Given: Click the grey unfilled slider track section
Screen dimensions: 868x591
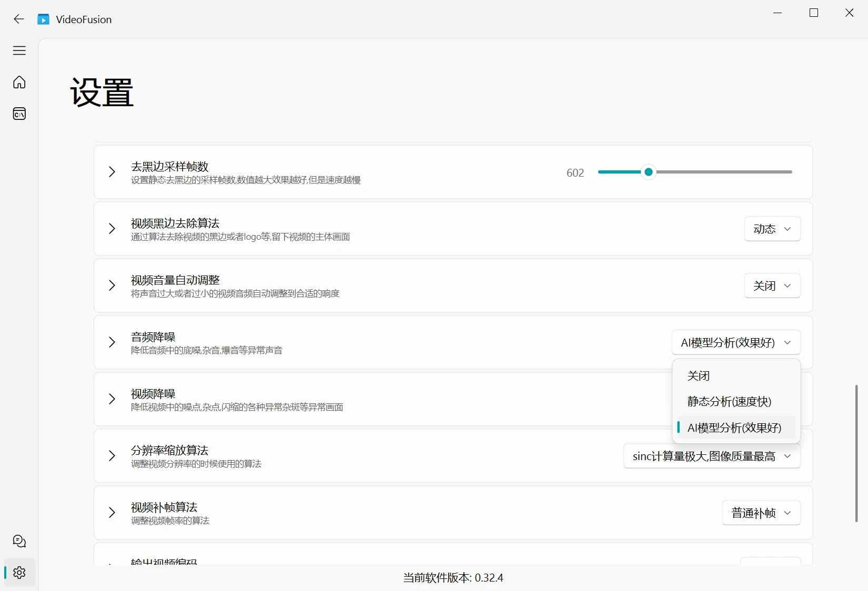Looking at the screenshot, I should click(x=724, y=172).
